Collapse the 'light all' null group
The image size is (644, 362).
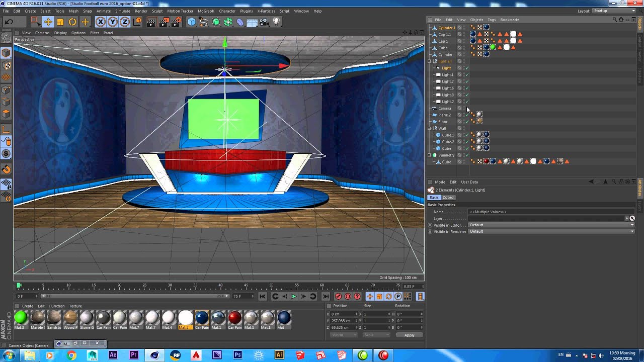429,61
